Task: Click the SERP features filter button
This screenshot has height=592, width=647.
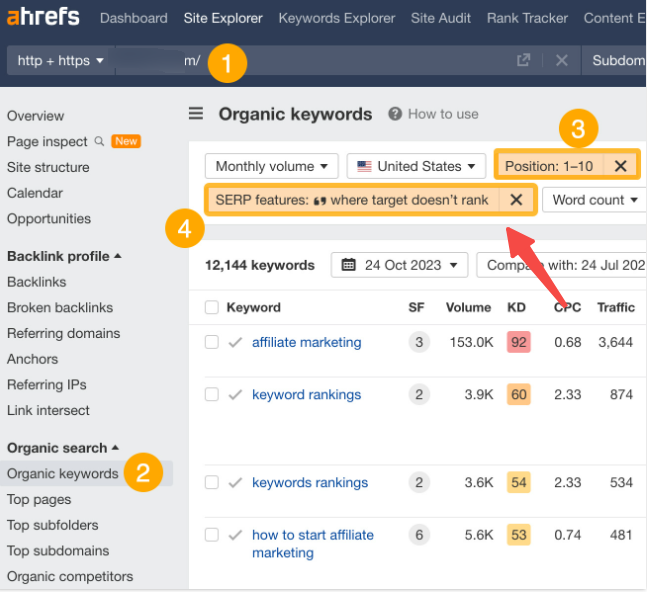Action: click(x=352, y=200)
